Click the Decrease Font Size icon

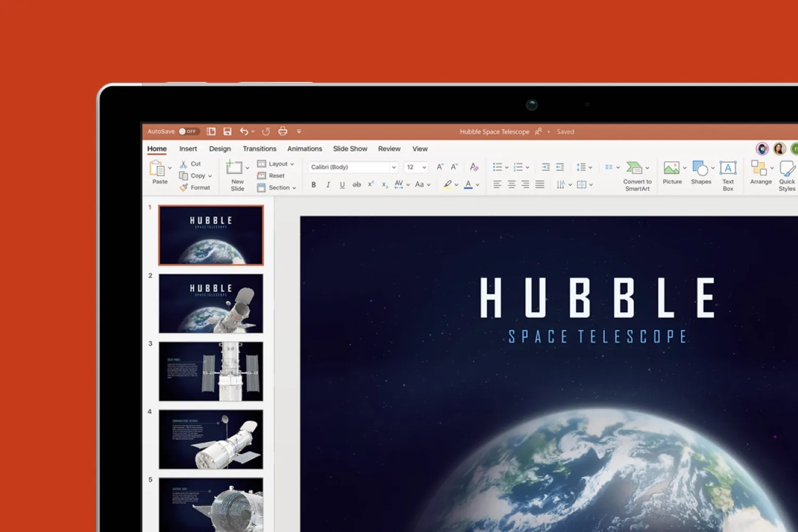click(x=454, y=167)
